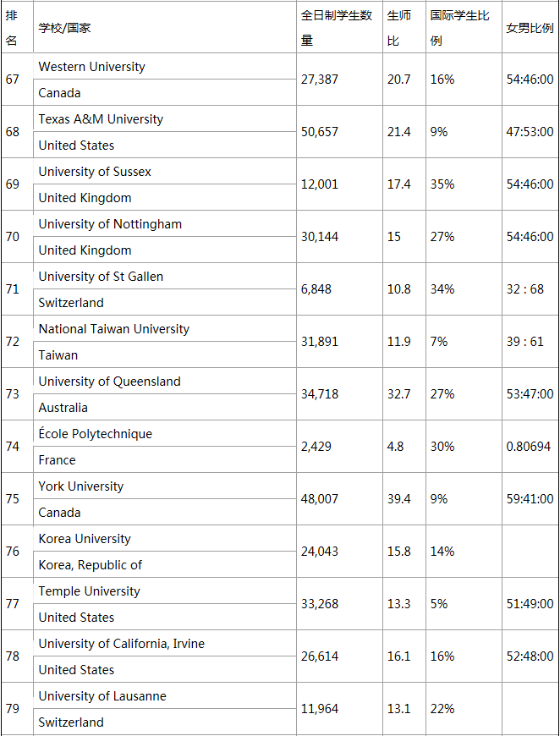Select the 0.80694 gender ratio cell

coord(528,447)
